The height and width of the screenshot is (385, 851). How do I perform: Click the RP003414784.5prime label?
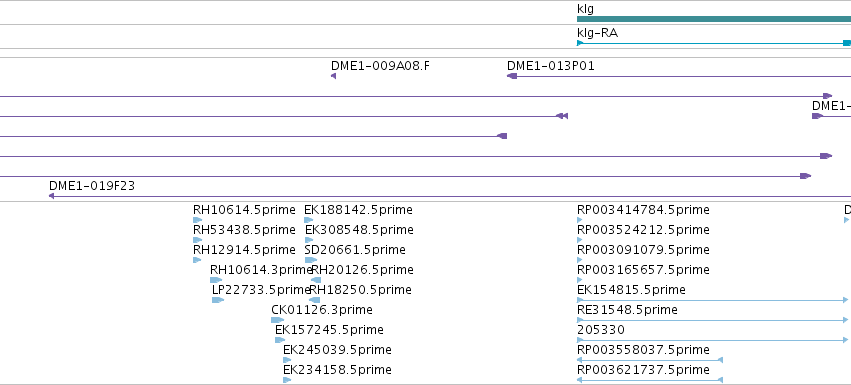tap(643, 210)
